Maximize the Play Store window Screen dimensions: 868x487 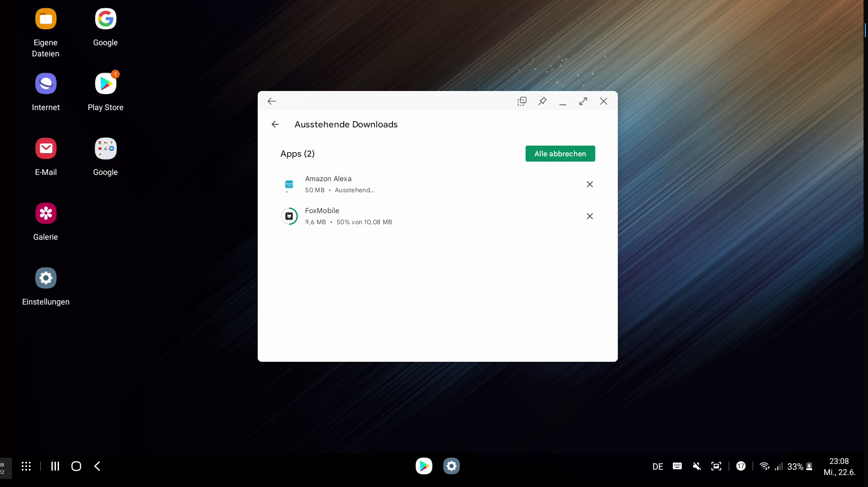point(583,101)
